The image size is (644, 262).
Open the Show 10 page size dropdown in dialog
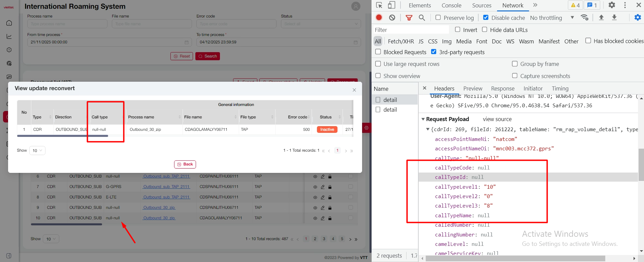pyautogui.click(x=37, y=151)
